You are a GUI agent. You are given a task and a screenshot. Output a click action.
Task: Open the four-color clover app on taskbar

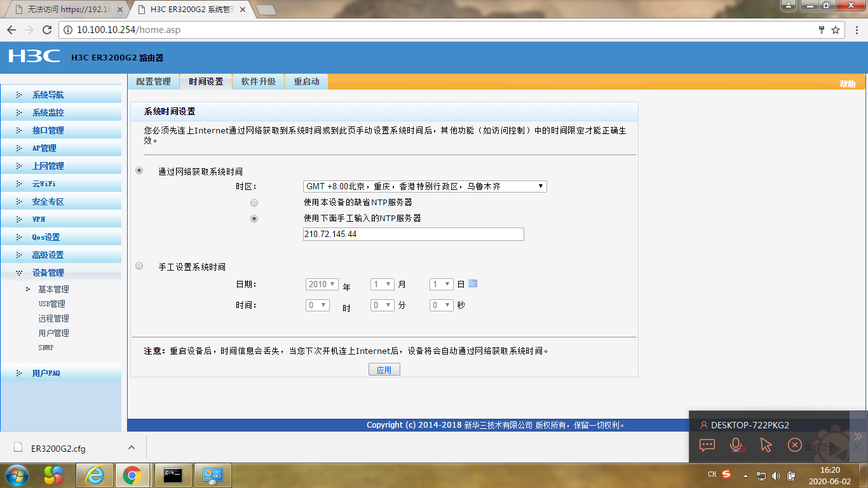(x=53, y=475)
